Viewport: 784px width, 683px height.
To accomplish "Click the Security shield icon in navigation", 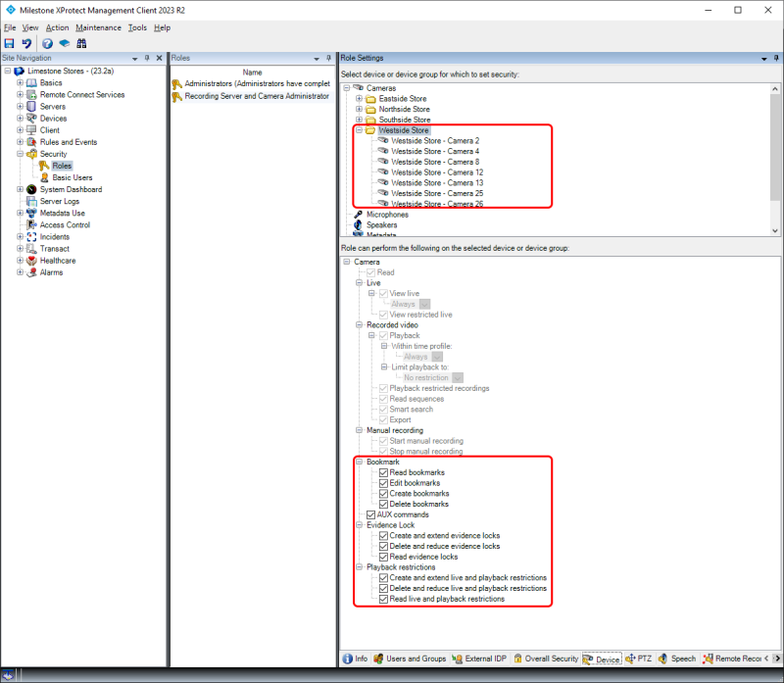I will [31, 154].
